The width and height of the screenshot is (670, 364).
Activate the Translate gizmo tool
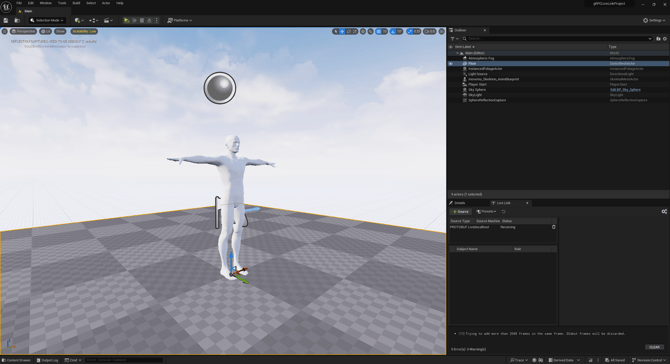(x=342, y=31)
